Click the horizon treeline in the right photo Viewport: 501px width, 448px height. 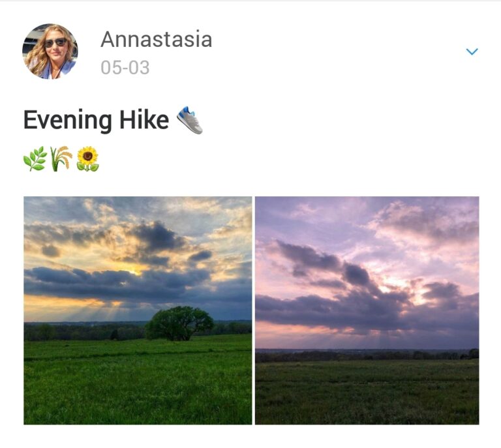(367, 355)
